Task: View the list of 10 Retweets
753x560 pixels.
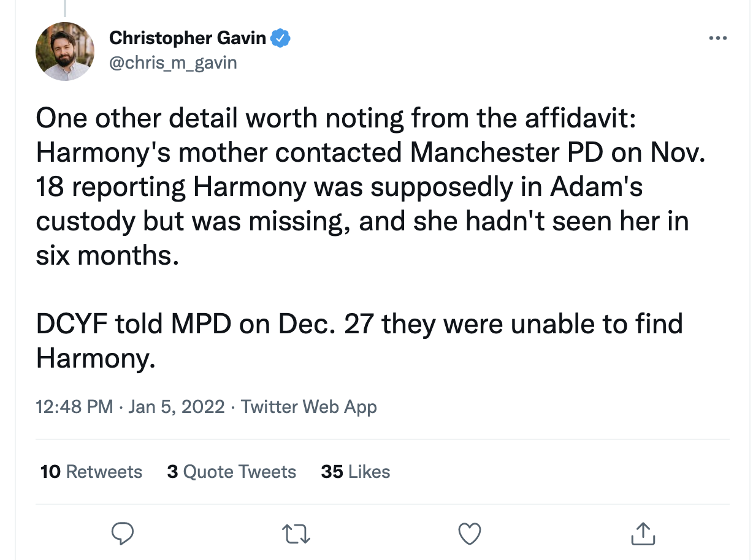Action: click(91, 472)
